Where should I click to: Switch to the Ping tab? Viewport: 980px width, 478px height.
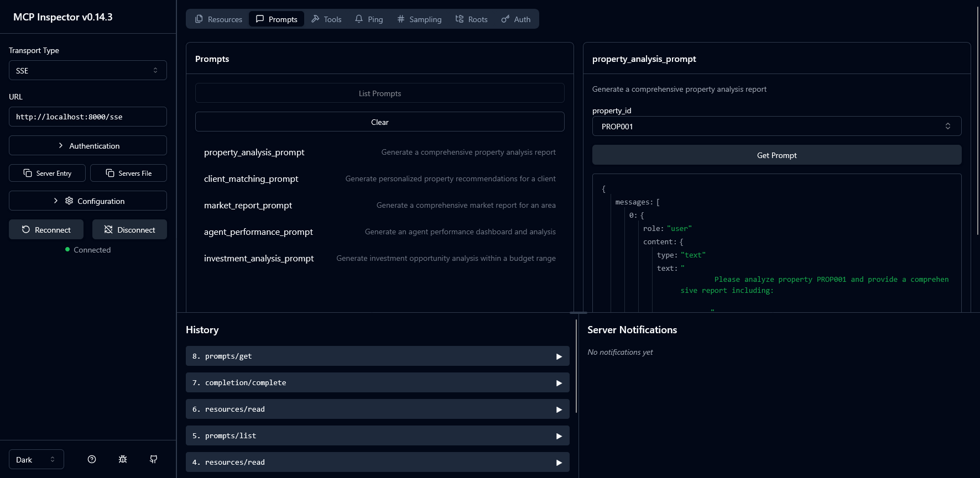coord(369,19)
